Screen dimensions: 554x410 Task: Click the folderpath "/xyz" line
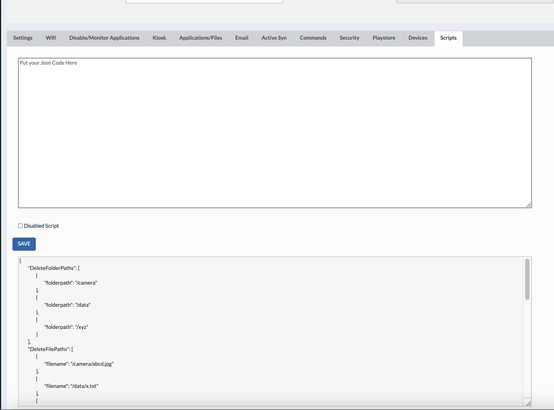(66, 327)
